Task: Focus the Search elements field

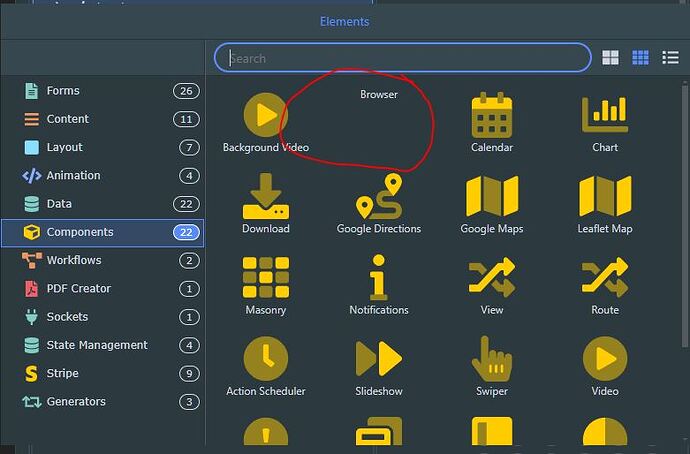Action: (x=403, y=58)
